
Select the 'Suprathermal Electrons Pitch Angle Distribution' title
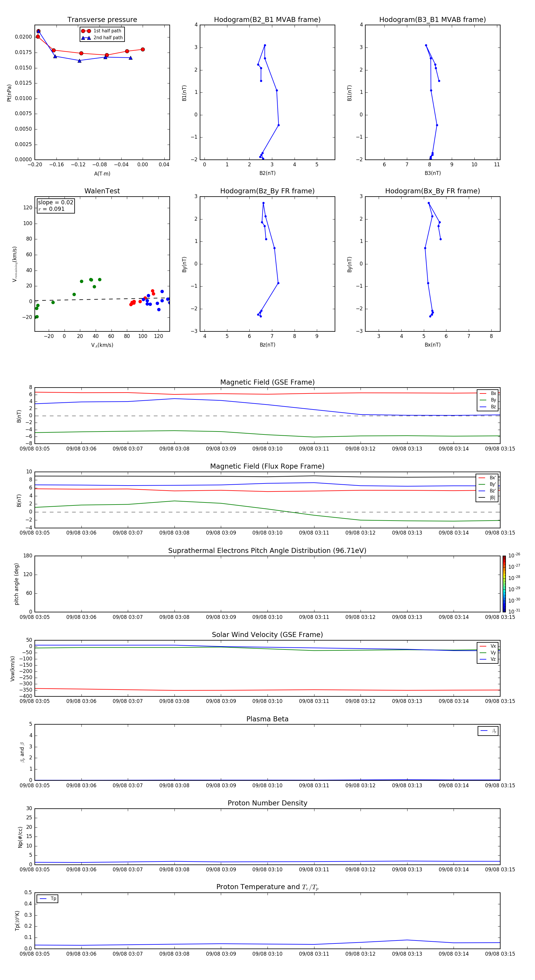click(267, 551)
